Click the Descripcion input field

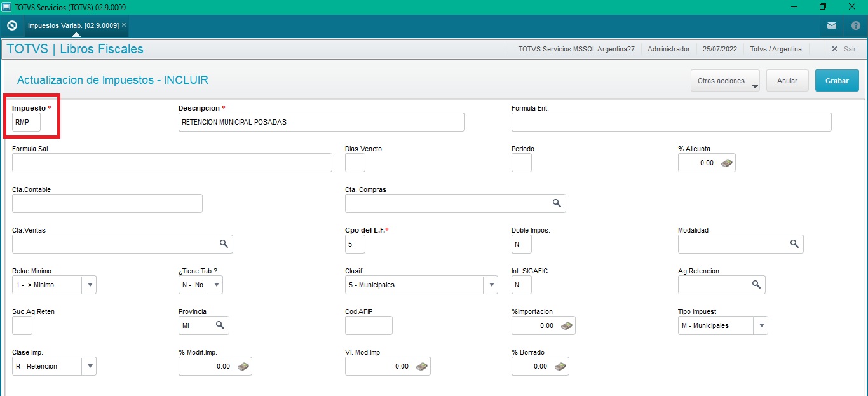tap(322, 122)
